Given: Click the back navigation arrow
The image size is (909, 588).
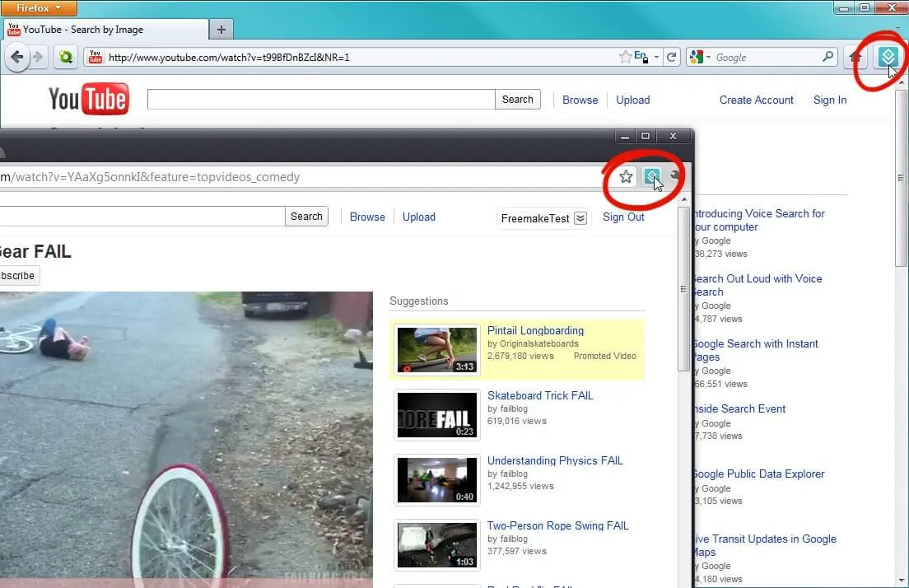Looking at the screenshot, I should point(18,57).
